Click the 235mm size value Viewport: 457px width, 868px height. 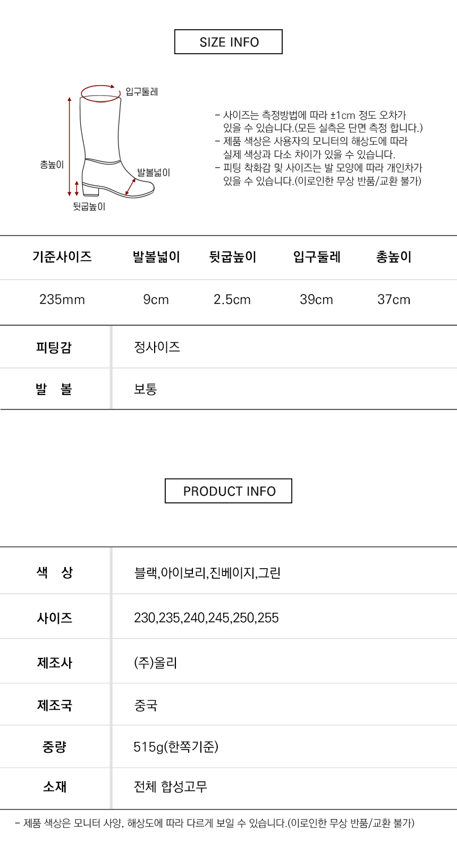point(62,300)
